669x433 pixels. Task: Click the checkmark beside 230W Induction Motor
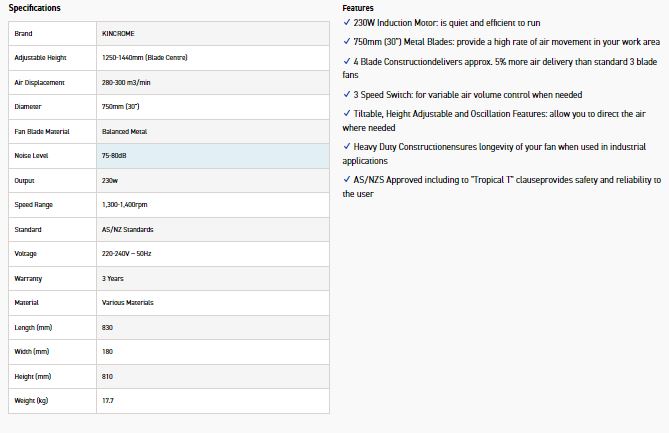click(346, 21)
